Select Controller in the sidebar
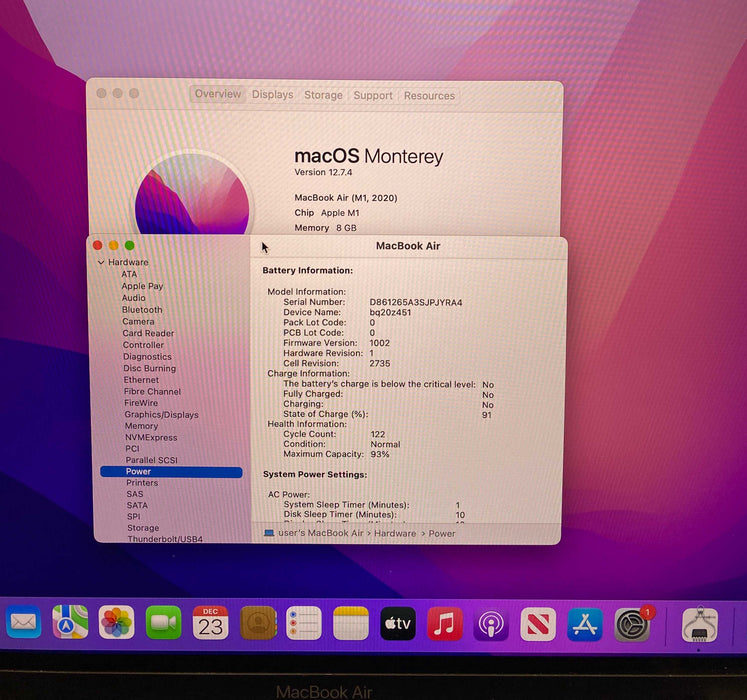Screen dimensions: 747x700 pos(143,345)
